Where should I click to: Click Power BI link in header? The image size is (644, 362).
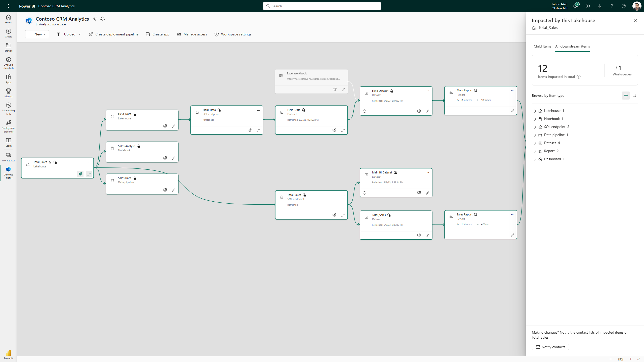[27, 6]
